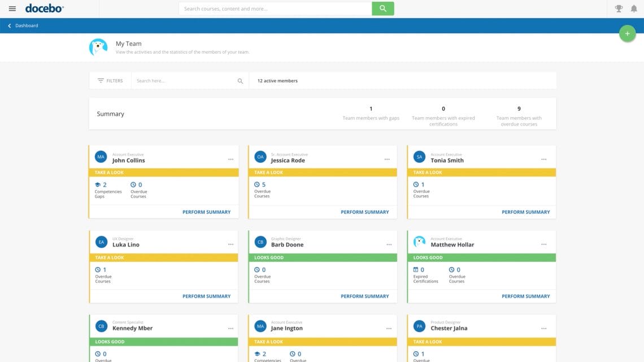Go back using the Dashboard arrow
This screenshot has height=362, width=644.
[x=10, y=25]
